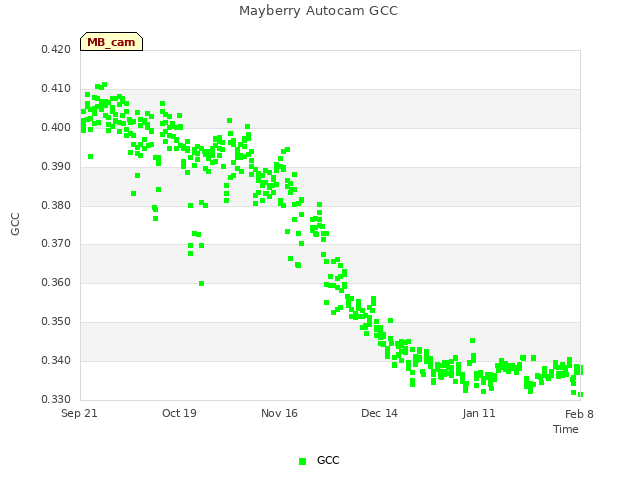Image resolution: width=640 pixels, height=480 pixels.
Task: Click the 0.410 y-axis label
Action: pyautogui.click(x=56, y=88)
